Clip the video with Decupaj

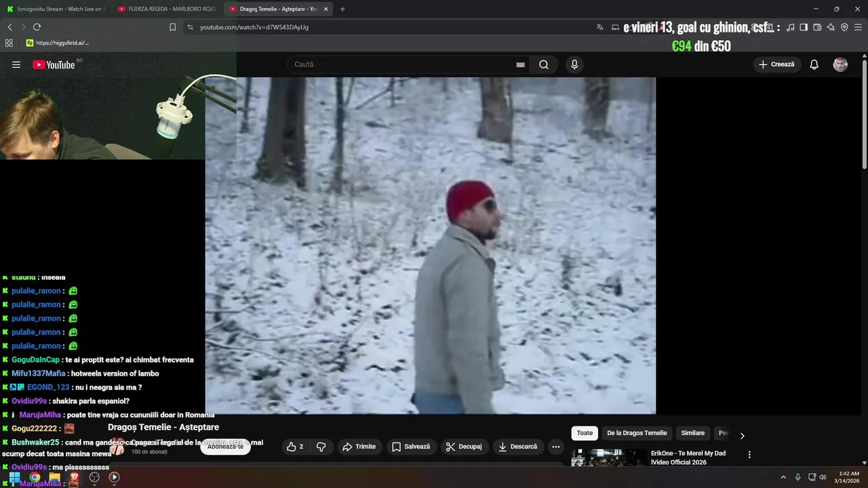465,447
